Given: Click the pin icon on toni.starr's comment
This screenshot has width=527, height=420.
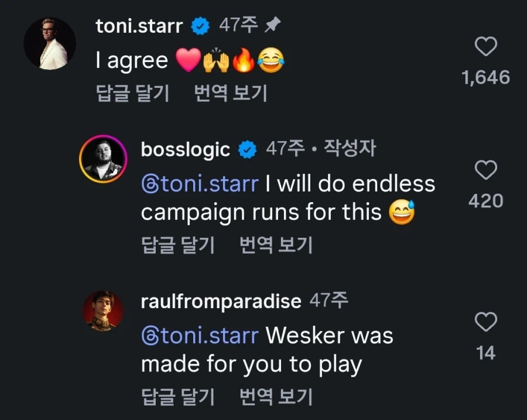Looking at the screenshot, I should click(x=273, y=25).
